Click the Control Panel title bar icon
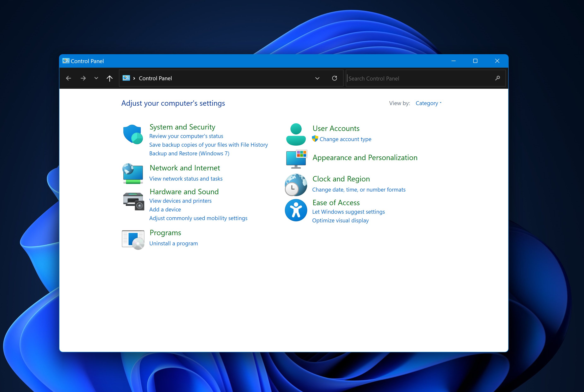Viewport: 584px width, 392px height. pos(66,61)
